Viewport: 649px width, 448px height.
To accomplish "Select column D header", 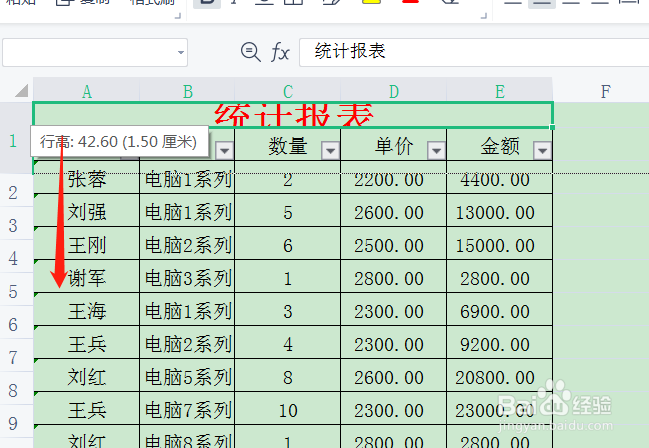I will pos(394,91).
